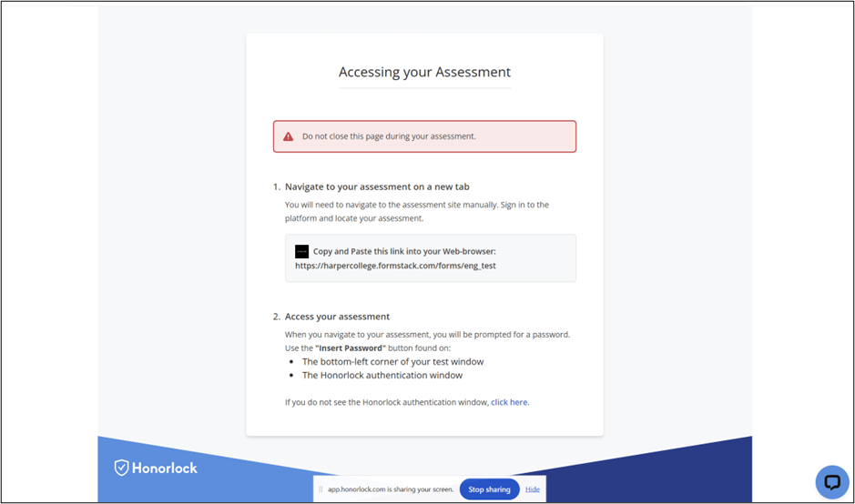
Task: Open the chat support bubble icon
Action: pyautogui.click(x=831, y=482)
